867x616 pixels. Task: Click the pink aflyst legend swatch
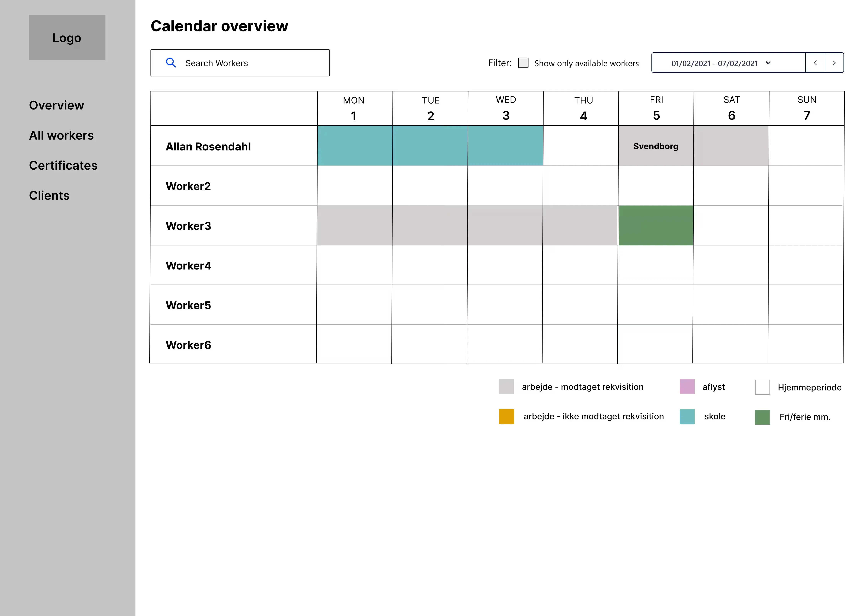pos(687,387)
